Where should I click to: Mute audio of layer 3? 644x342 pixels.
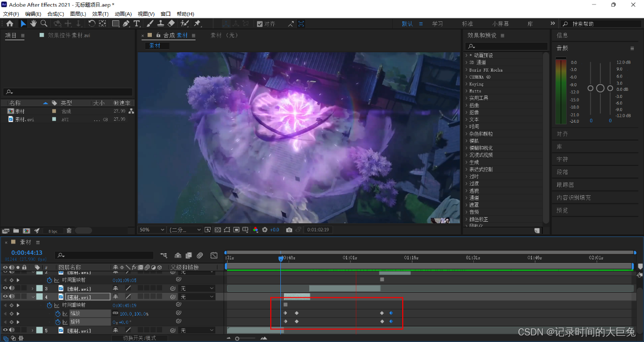12,288
